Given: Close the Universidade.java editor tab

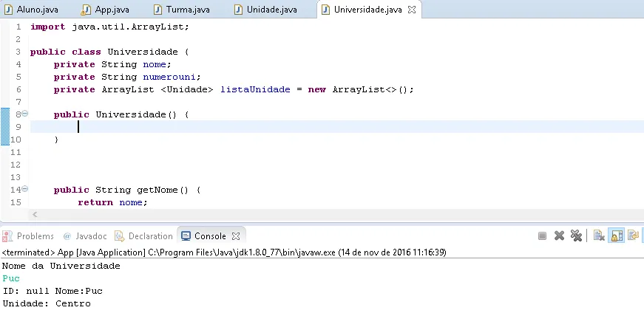Looking at the screenshot, I should [x=412, y=10].
